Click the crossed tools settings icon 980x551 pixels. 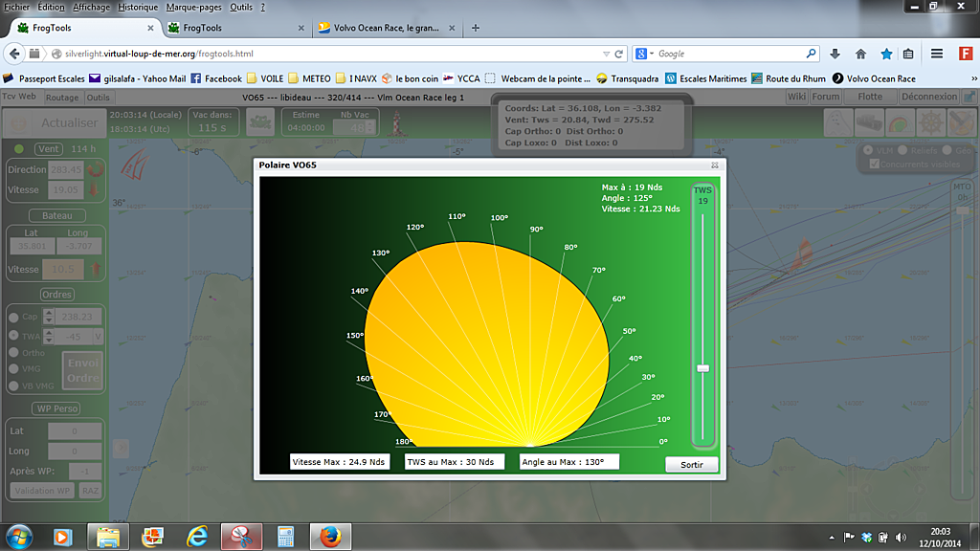961,122
